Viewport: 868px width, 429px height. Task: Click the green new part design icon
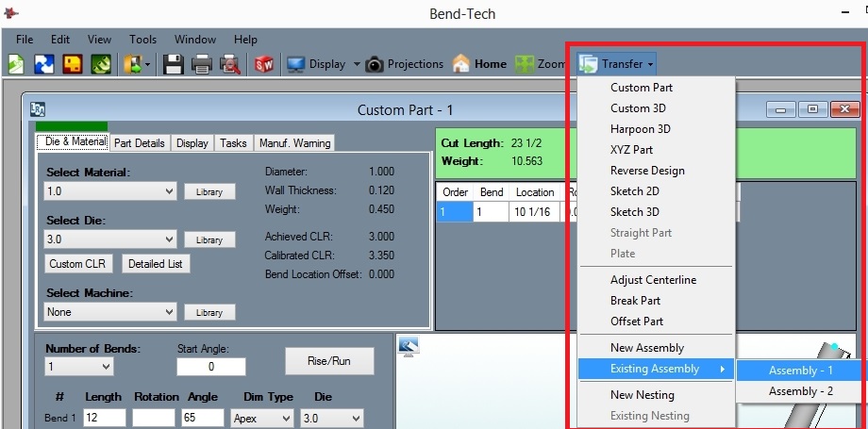pyautogui.click(x=15, y=64)
